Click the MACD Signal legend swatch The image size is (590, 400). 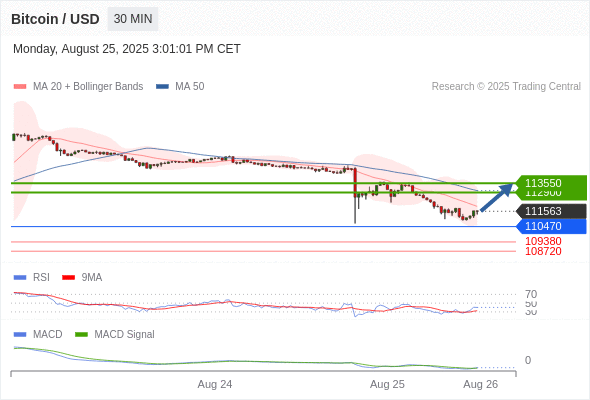[81, 334]
